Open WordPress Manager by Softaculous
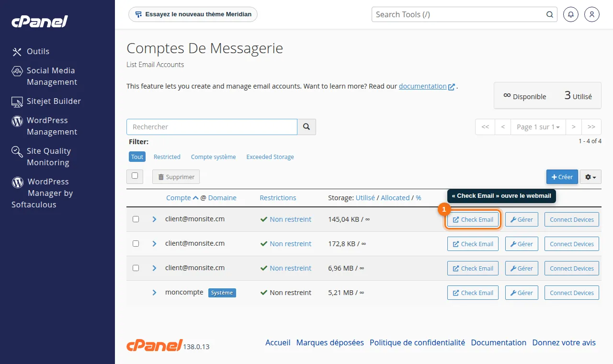This screenshot has width=613, height=364. tap(42, 193)
